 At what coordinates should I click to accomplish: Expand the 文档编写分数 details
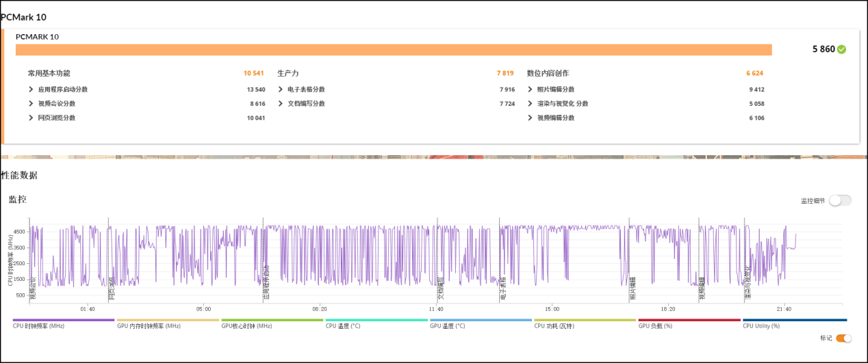coord(281,104)
